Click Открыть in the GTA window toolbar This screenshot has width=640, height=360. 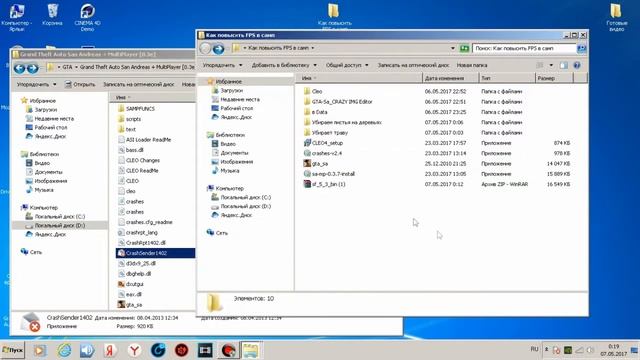[80, 84]
